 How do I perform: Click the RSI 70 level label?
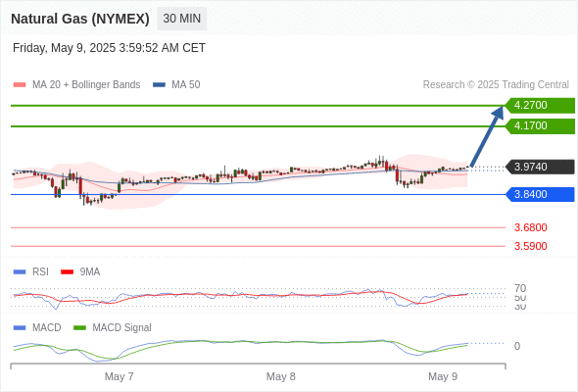[x=520, y=288]
